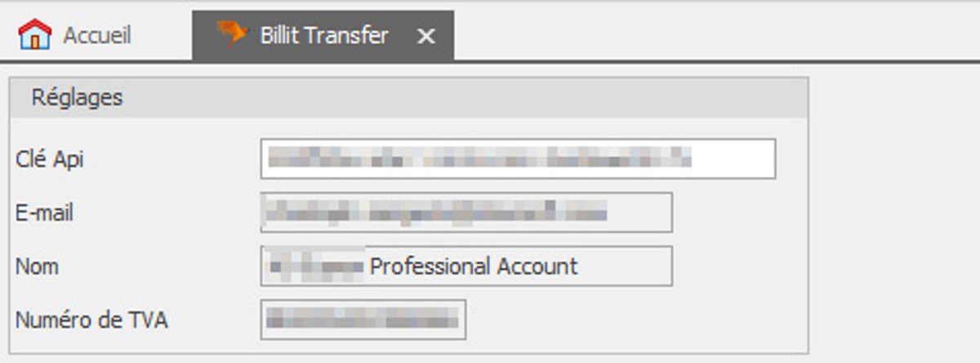The width and height of the screenshot is (980, 363).
Task: Click the E-mail label
Action: click(x=44, y=214)
